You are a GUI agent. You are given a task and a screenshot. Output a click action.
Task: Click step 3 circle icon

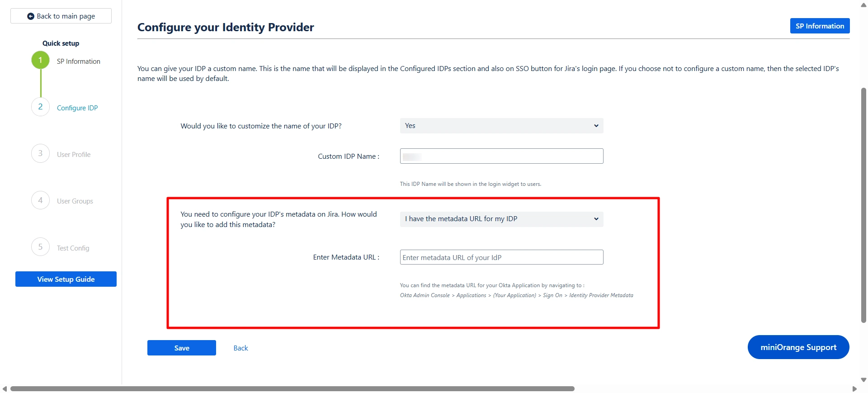(40, 154)
